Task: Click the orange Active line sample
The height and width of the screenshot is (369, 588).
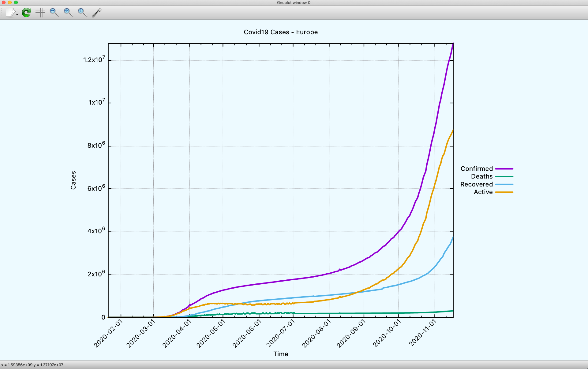Action: point(504,192)
